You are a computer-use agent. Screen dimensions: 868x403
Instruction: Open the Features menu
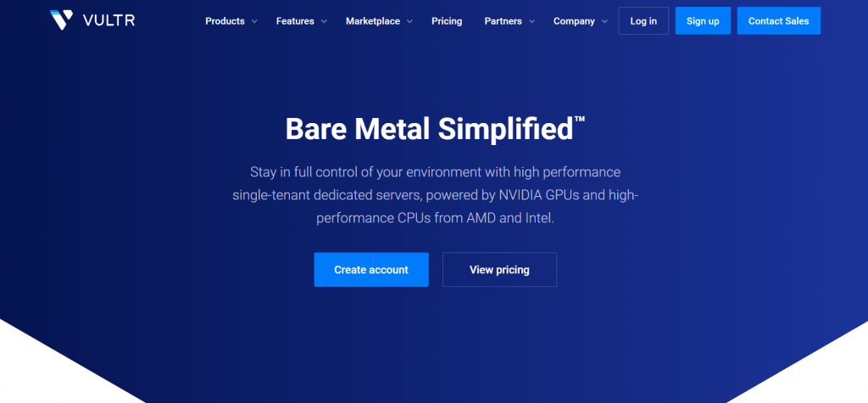(295, 21)
